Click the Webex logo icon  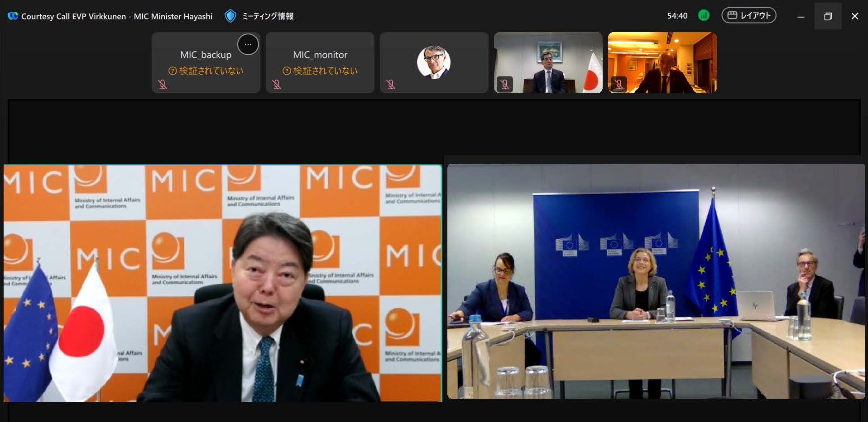[13, 16]
